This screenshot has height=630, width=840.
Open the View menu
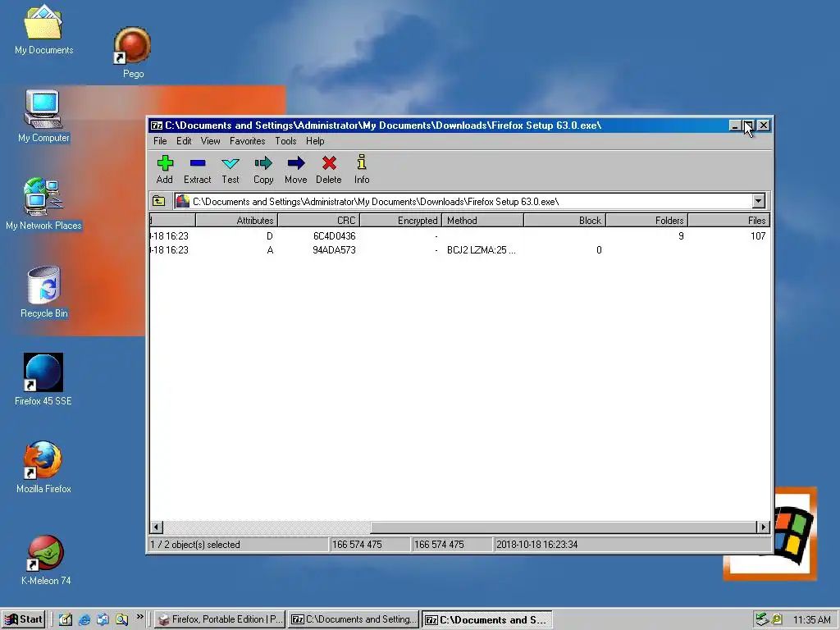pyautogui.click(x=210, y=141)
